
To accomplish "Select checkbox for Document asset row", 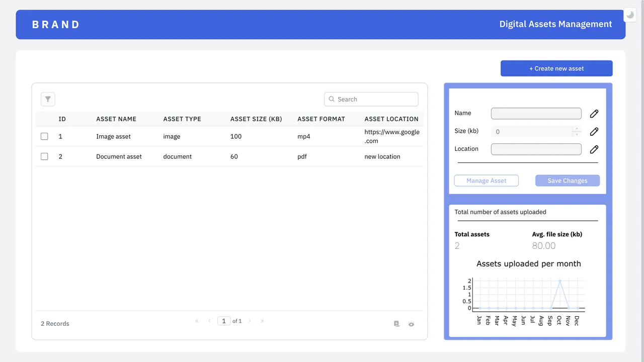I will [x=44, y=156].
